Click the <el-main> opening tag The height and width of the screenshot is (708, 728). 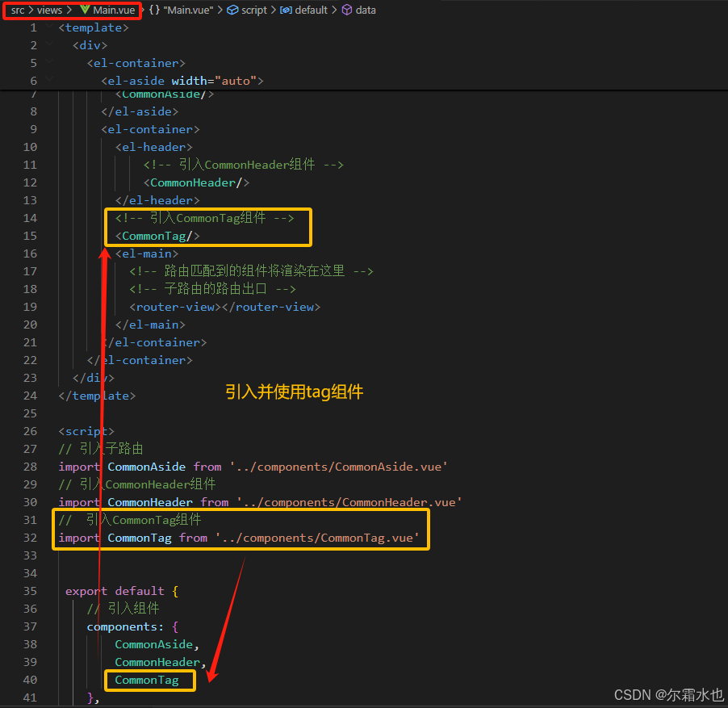pos(147,253)
